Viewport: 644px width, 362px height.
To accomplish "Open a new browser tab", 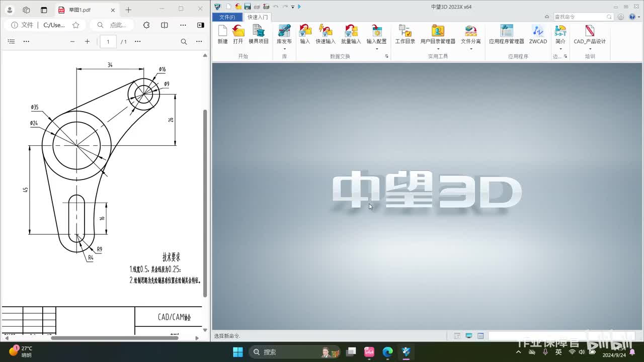I will [128, 10].
